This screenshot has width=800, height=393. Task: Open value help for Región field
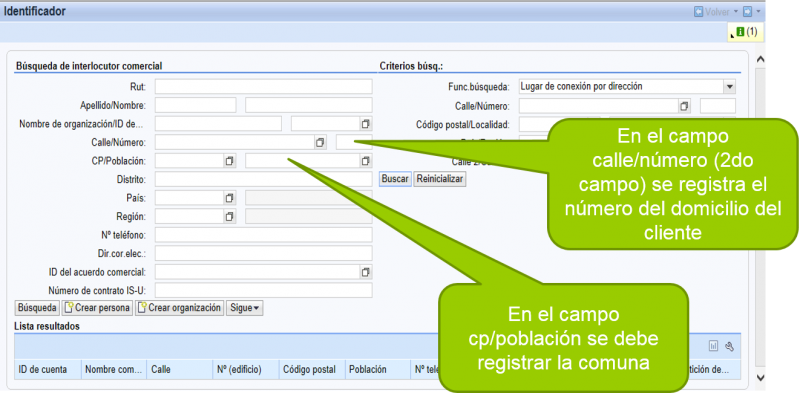230,217
